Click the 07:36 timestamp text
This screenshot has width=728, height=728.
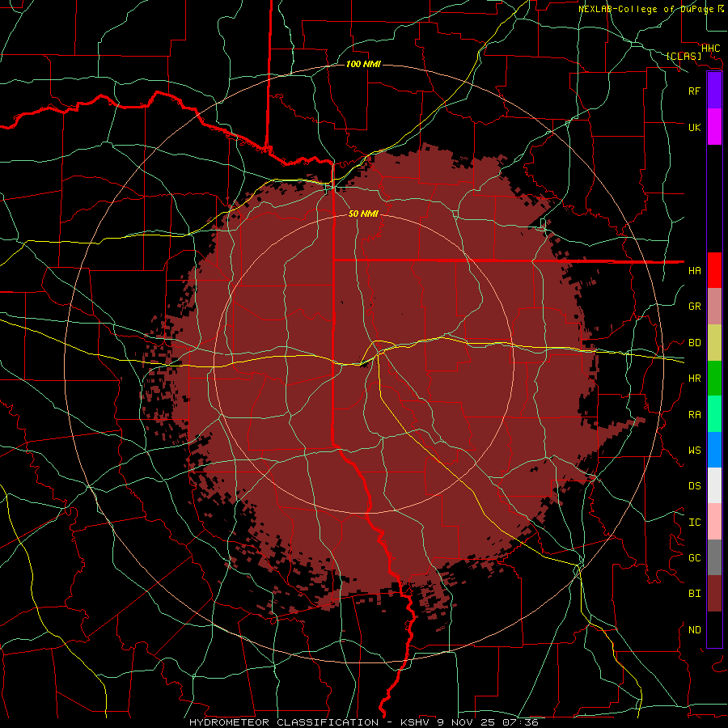[x=520, y=722]
